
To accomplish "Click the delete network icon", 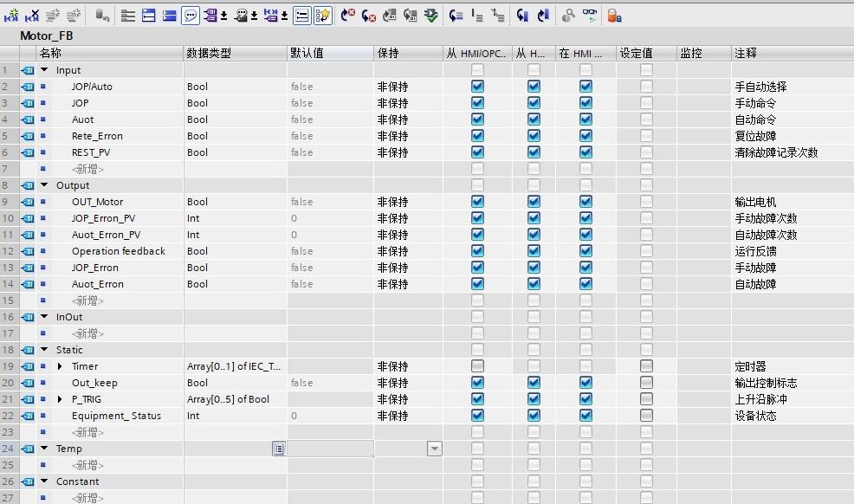I will (32, 16).
